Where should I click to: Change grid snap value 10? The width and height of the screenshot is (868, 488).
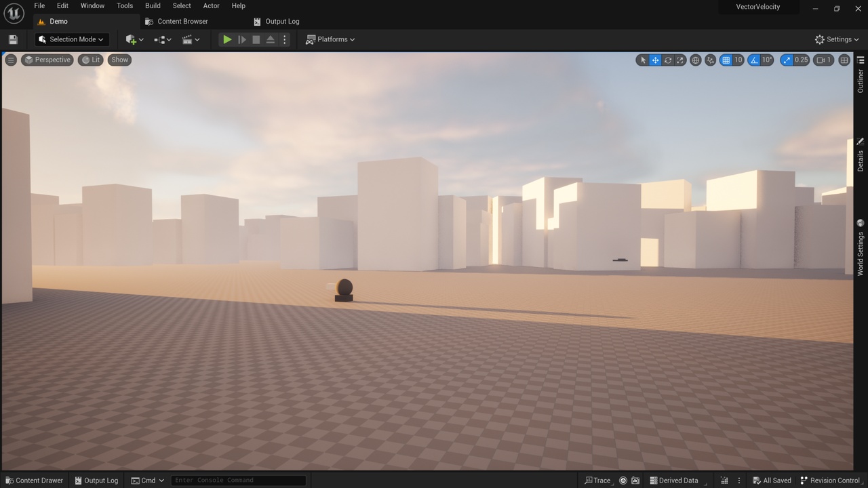(x=738, y=60)
